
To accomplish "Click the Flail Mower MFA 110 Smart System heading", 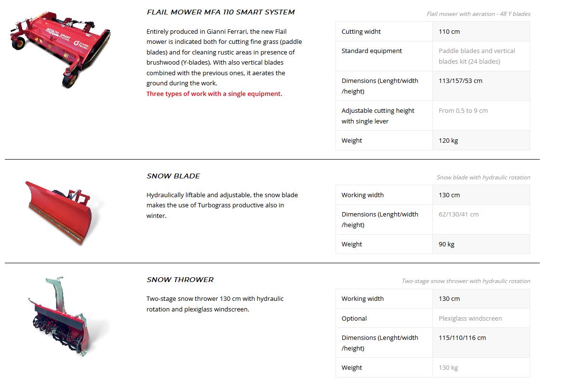I will pyautogui.click(x=221, y=12).
